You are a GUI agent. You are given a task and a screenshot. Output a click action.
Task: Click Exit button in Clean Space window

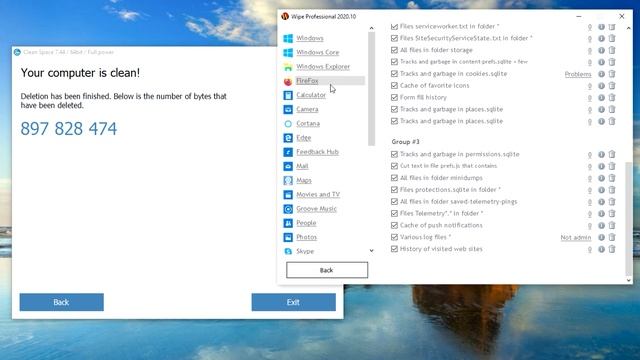293,302
